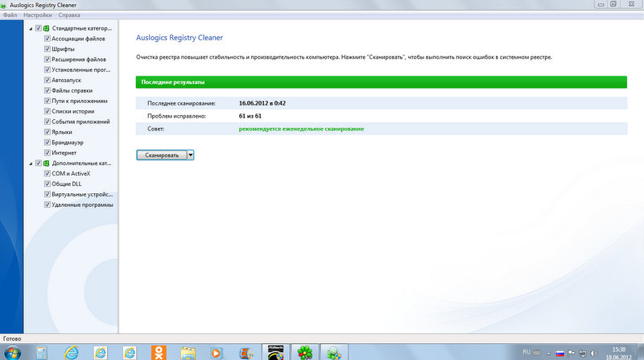Open the Action Center flag icon
The width and height of the screenshot is (644, 360).
572,353
